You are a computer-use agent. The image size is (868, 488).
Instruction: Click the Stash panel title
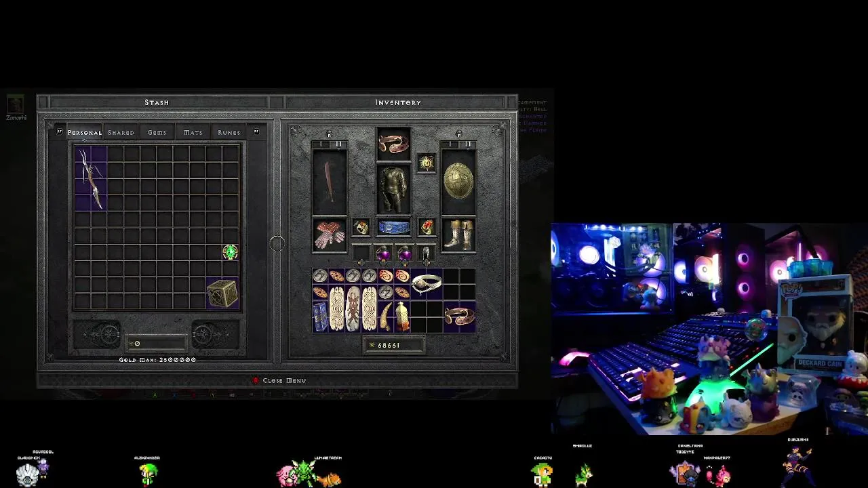tap(157, 102)
